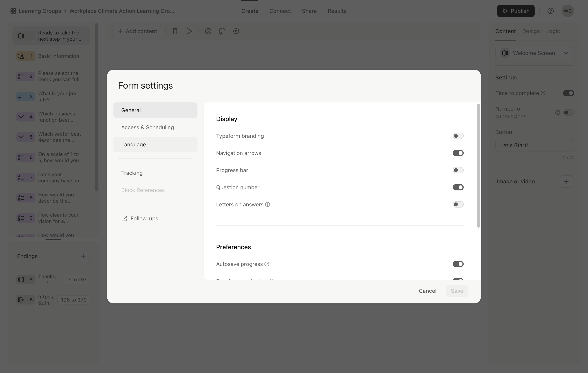
Task: Open Language settings section
Action: coord(155,145)
